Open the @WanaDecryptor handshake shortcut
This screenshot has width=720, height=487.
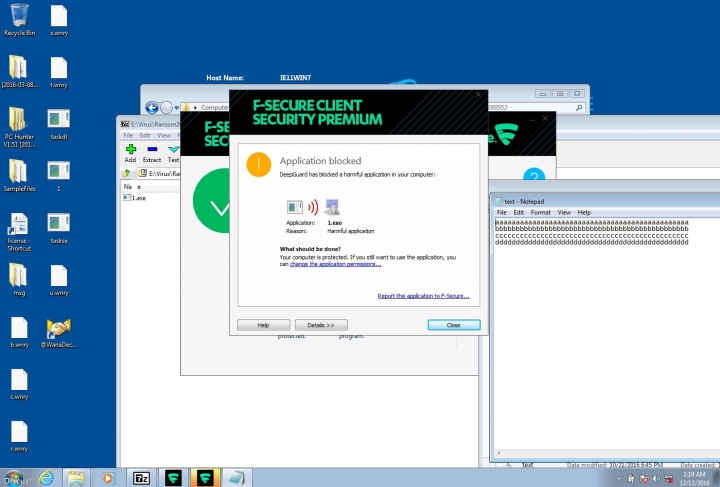(59, 333)
